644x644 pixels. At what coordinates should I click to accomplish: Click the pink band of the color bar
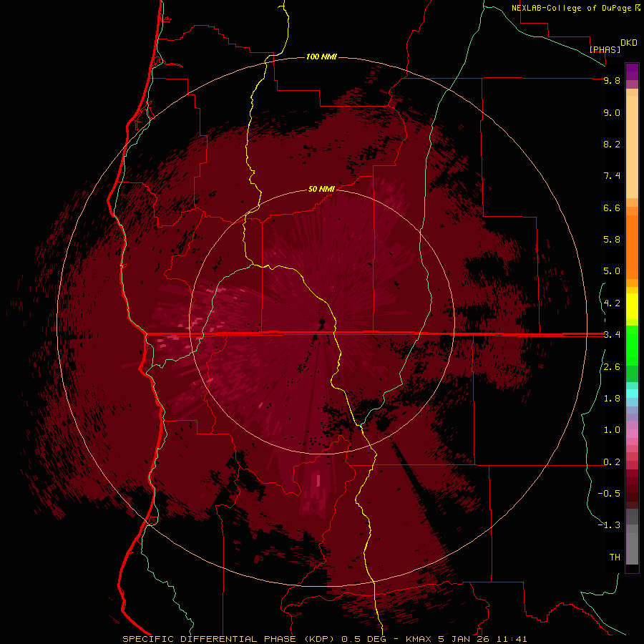pyautogui.click(x=632, y=434)
